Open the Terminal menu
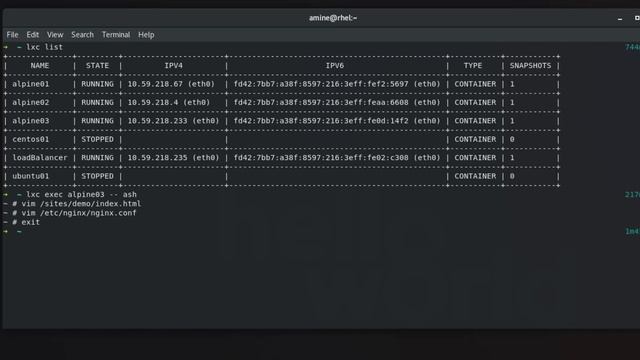 (x=116, y=35)
